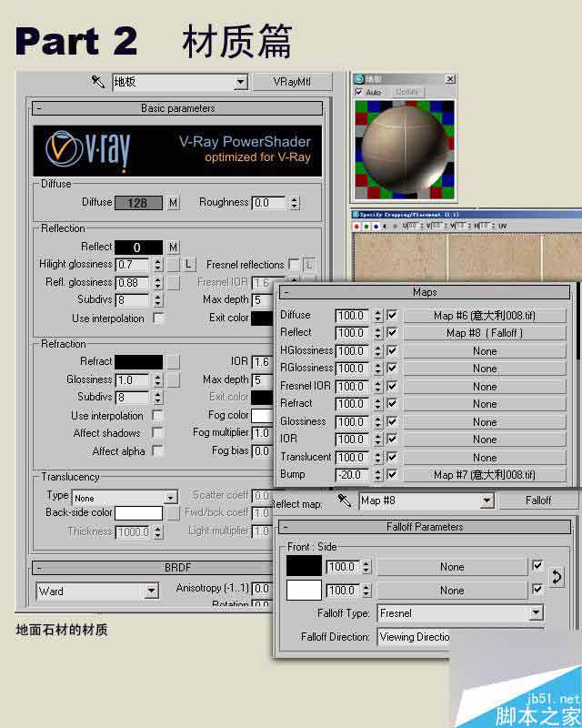Toggle red channel in cropping window toolbar

point(356,226)
